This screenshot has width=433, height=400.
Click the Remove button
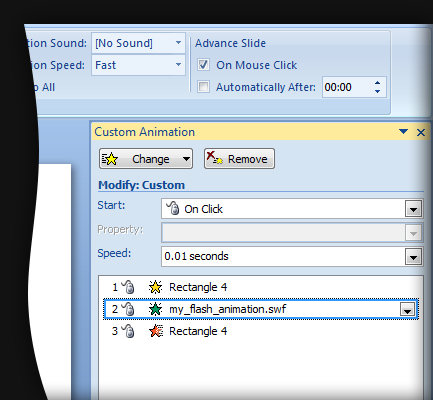[x=239, y=159]
